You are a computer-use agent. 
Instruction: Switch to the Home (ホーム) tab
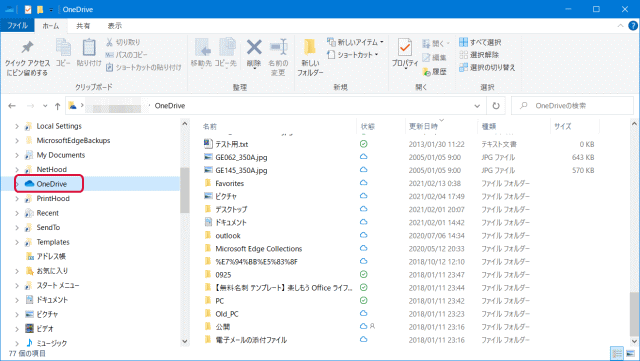(51, 26)
